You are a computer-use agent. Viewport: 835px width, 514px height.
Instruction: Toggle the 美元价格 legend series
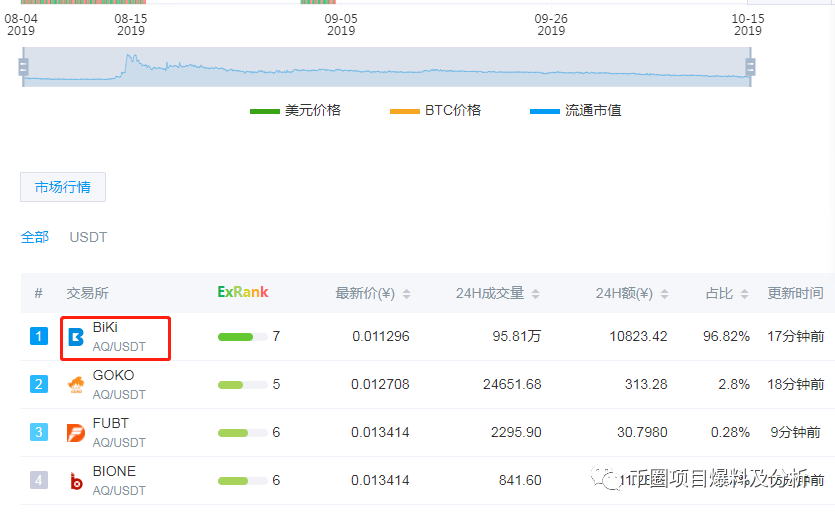coord(295,110)
